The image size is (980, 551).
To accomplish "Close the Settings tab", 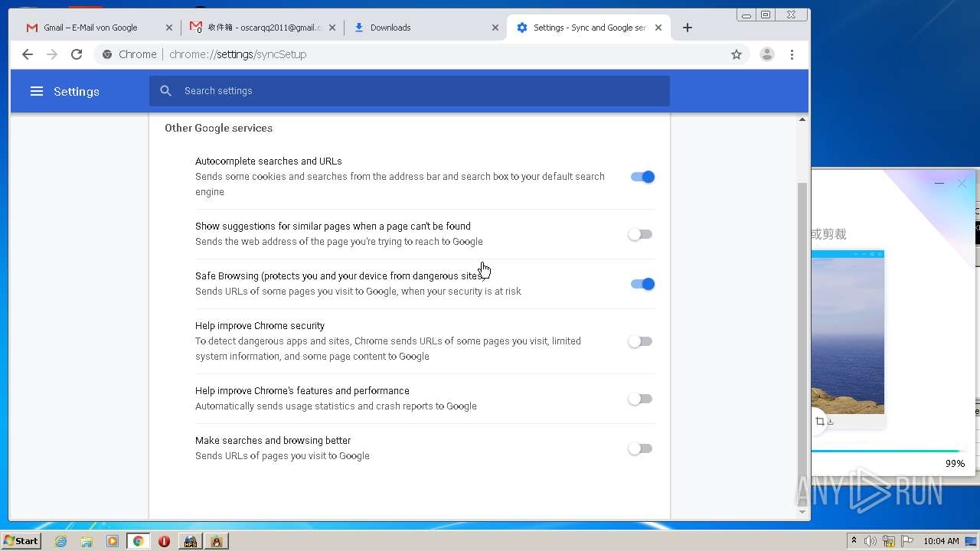I will 658,28.
